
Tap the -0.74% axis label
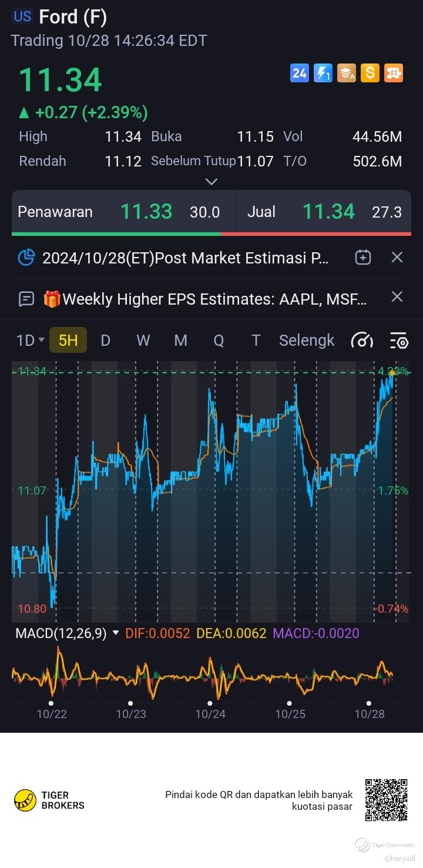click(391, 609)
